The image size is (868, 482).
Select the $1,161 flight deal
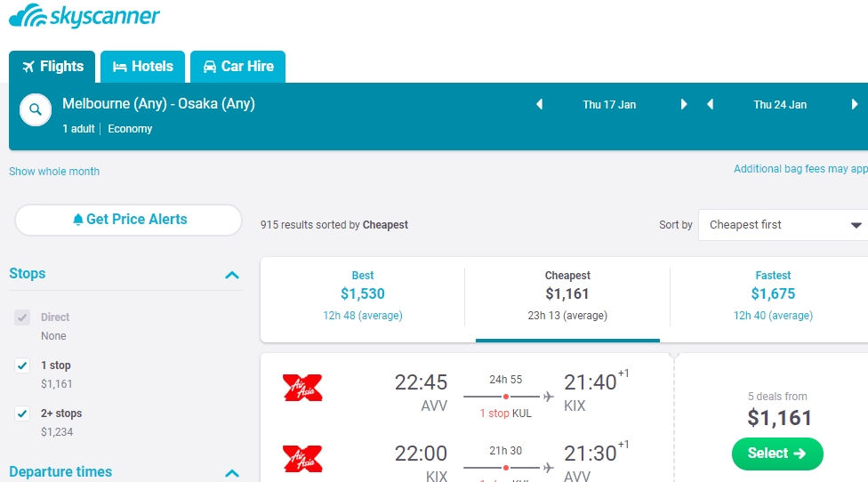pyautogui.click(x=777, y=454)
